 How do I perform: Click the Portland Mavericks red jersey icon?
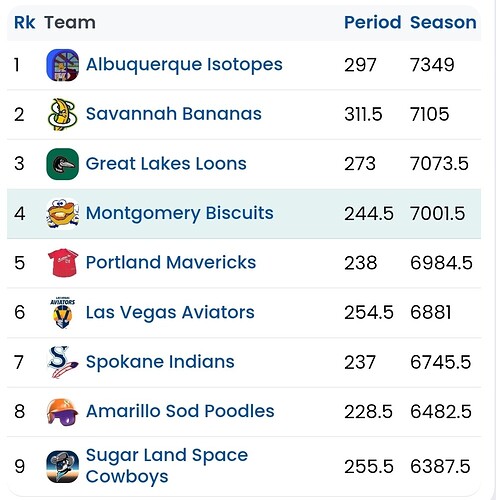click(x=62, y=263)
